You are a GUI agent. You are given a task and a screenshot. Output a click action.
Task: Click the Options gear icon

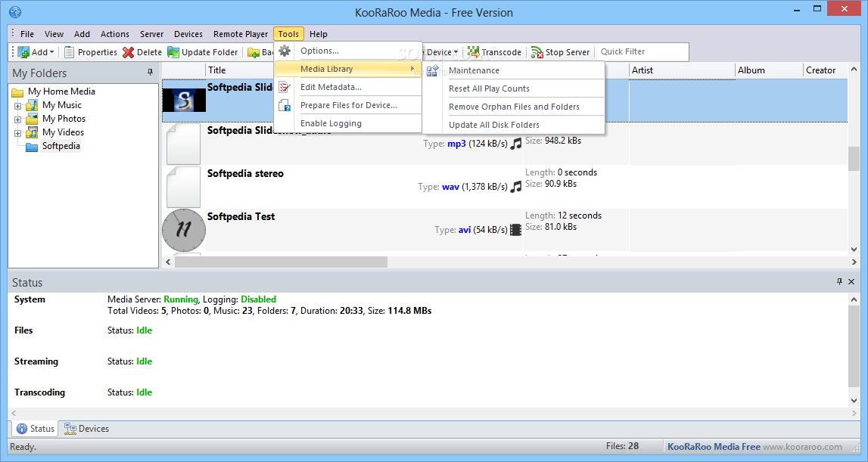click(x=285, y=51)
